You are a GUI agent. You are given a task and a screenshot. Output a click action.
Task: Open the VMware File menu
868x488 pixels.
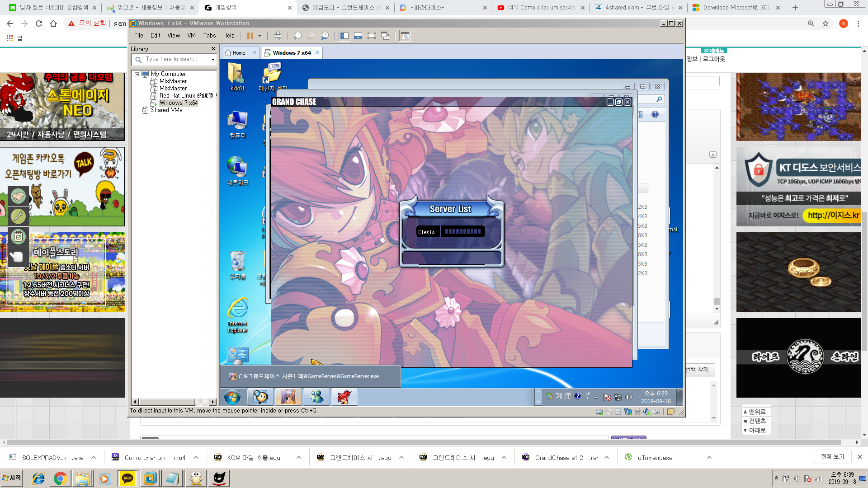pyautogui.click(x=139, y=35)
